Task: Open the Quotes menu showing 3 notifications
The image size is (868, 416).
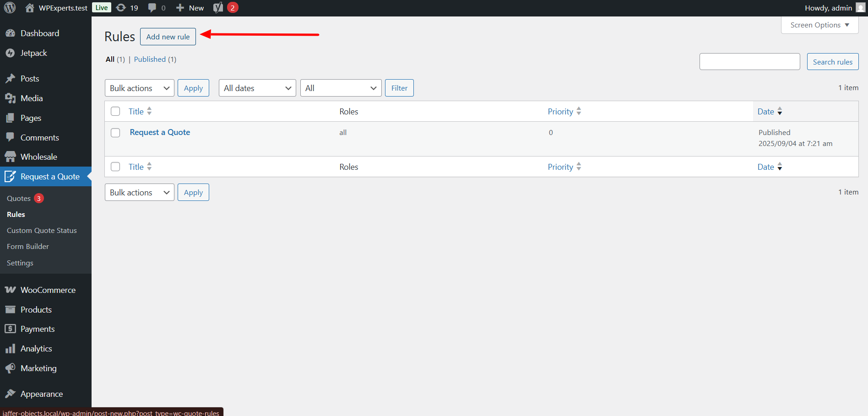Action: (18, 198)
